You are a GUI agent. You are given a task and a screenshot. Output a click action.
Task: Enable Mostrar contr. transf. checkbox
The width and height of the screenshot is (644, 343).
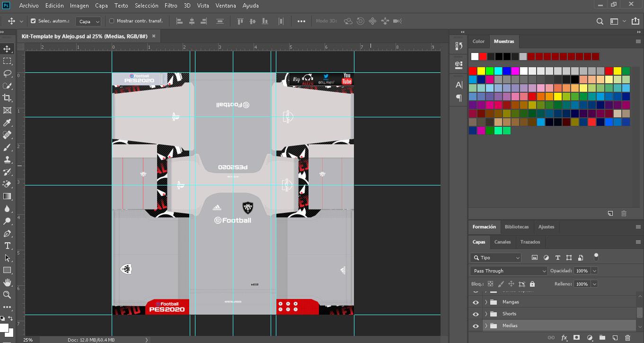[x=112, y=21]
